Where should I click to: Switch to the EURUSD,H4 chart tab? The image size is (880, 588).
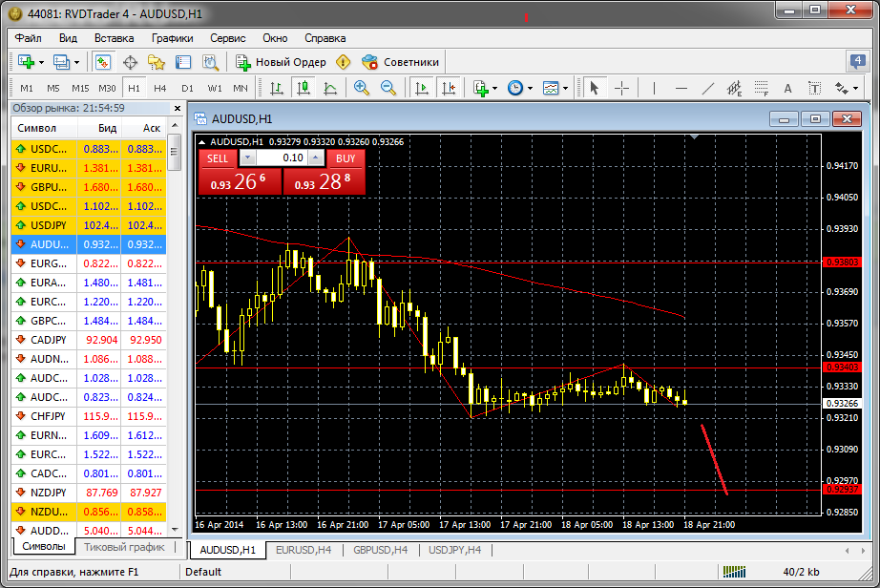(304, 550)
